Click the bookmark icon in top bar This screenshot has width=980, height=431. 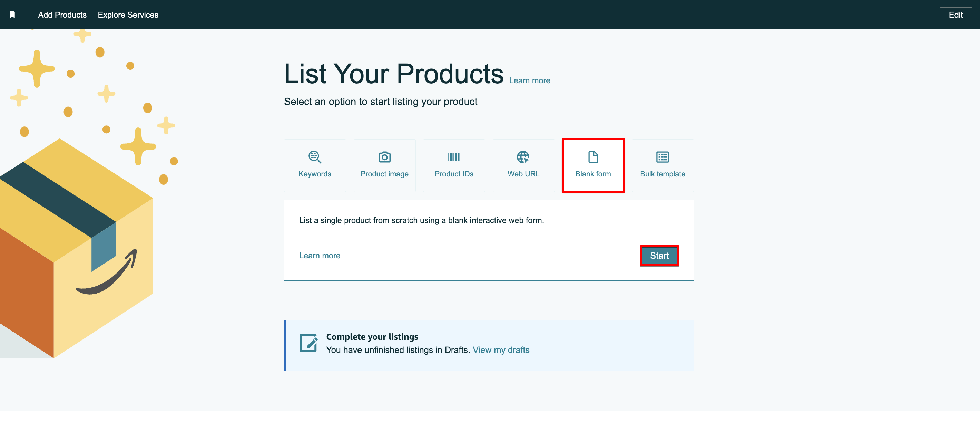pyautogui.click(x=12, y=15)
